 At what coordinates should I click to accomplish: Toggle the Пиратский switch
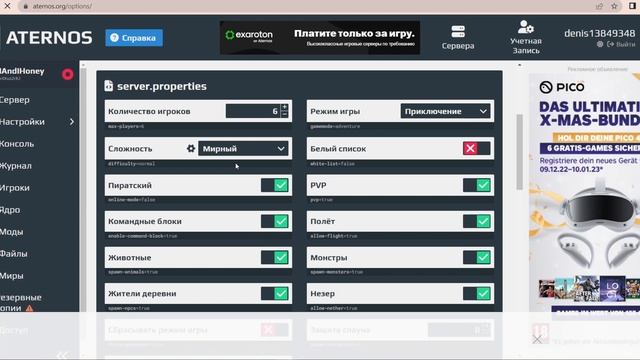[274, 185]
